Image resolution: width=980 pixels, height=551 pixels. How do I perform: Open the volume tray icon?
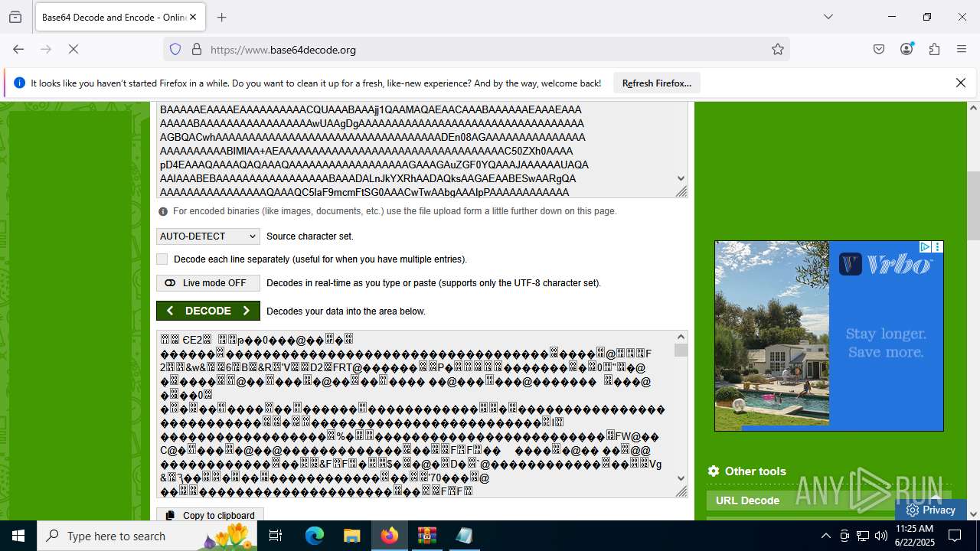pyautogui.click(x=881, y=536)
